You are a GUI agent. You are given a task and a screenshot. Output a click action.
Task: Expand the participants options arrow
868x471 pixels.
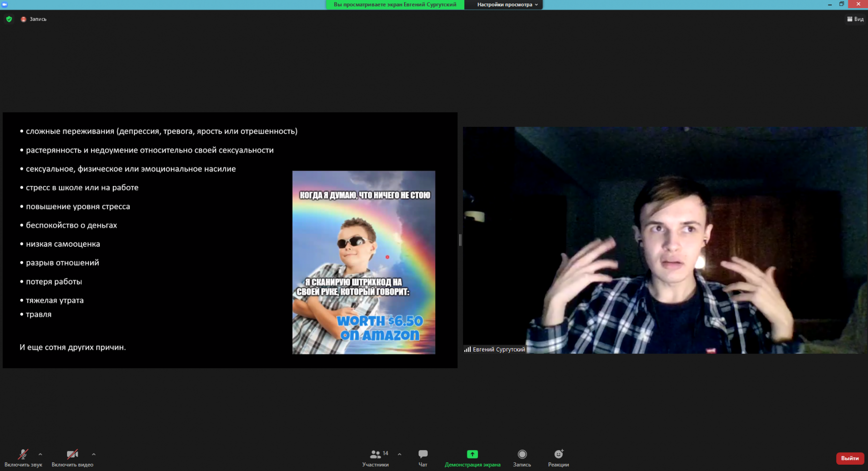(399, 454)
